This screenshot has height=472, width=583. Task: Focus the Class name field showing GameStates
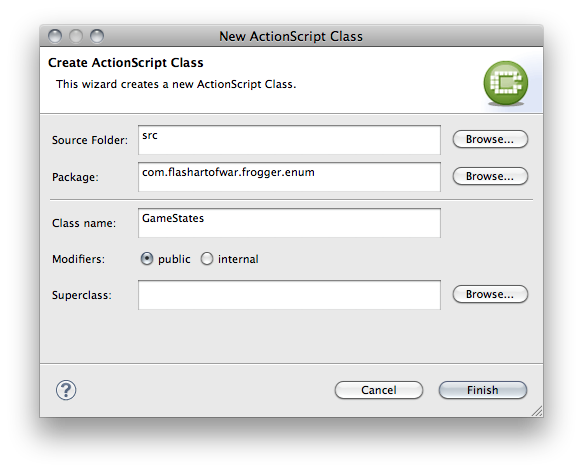289,223
